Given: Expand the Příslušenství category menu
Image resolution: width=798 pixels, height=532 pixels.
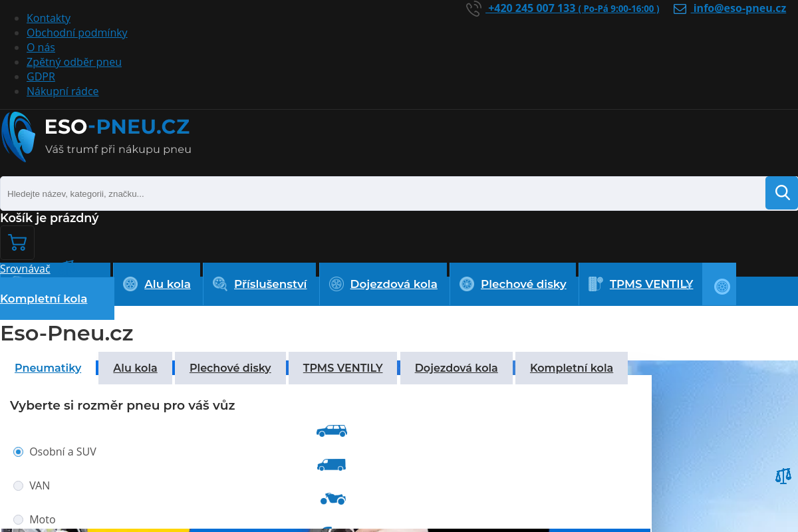Looking at the screenshot, I should [270, 284].
